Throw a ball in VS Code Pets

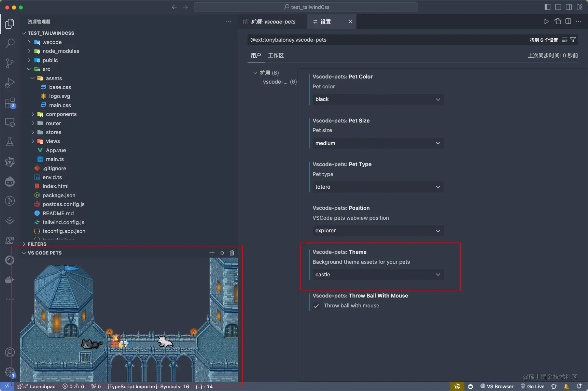tap(222, 253)
